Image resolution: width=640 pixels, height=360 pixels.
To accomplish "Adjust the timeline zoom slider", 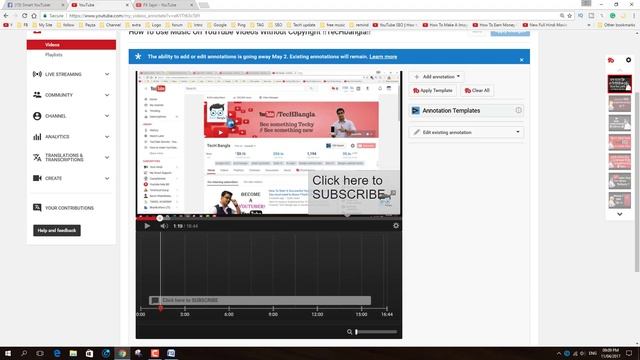I will [x=376, y=332].
